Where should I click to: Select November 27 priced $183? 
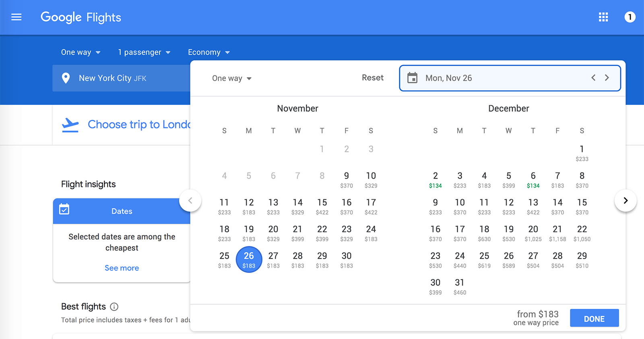pyautogui.click(x=273, y=260)
